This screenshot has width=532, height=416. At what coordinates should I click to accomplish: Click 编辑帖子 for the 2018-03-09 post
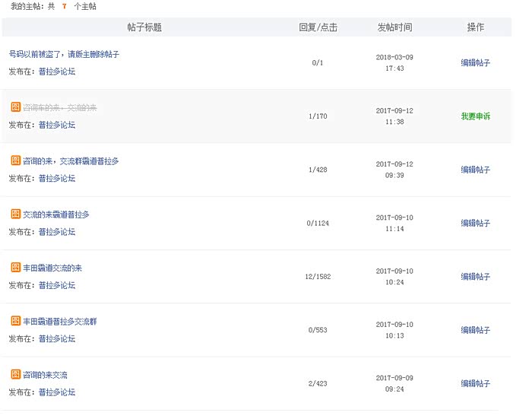(475, 63)
